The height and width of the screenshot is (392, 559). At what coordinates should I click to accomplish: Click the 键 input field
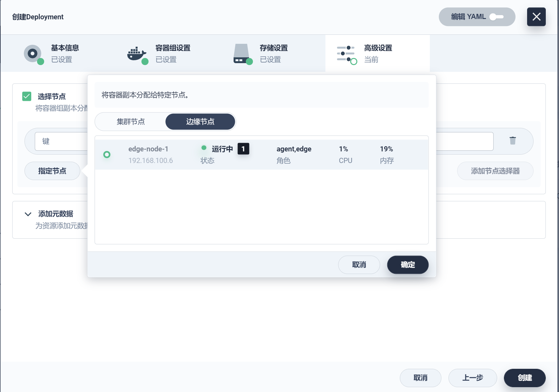[64, 141]
